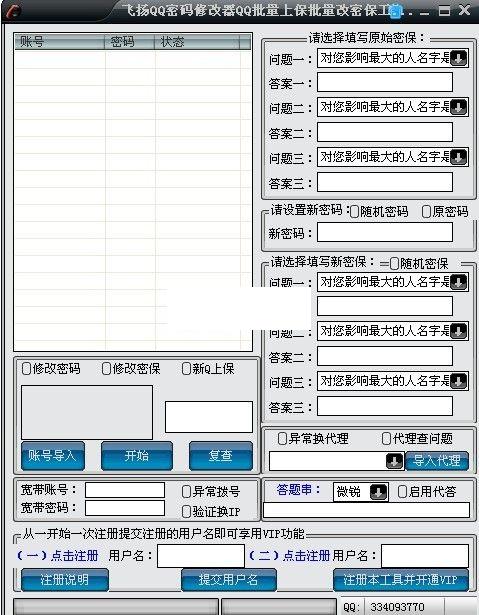Click the 注册说明 button

pos(65,580)
